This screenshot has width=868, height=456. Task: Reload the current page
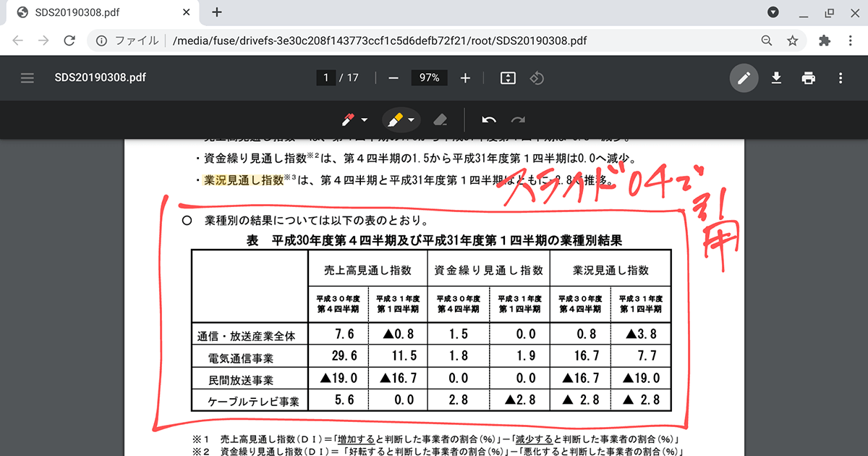tap(69, 41)
